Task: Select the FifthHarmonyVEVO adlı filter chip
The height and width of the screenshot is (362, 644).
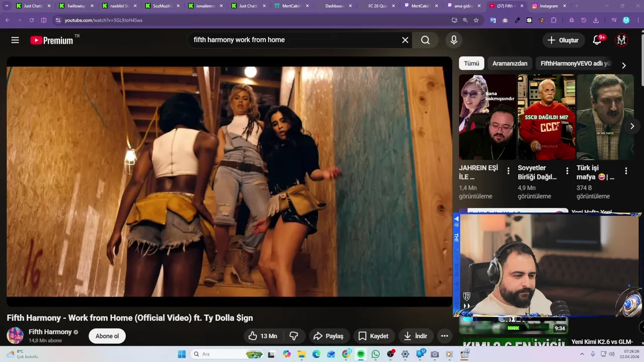Action: (576, 63)
